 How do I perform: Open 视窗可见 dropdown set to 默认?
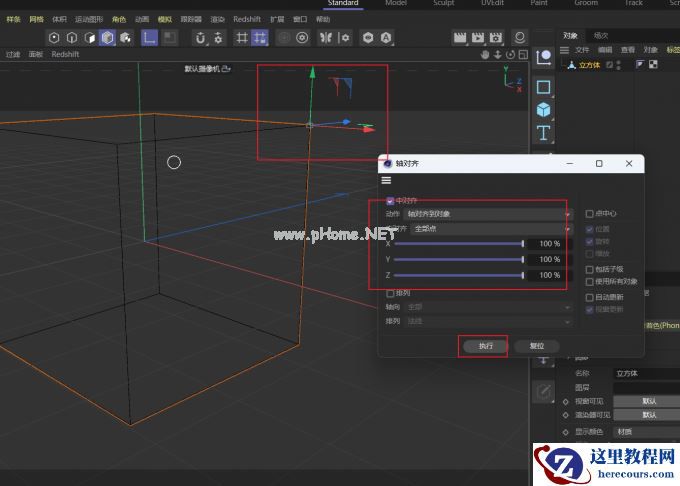(x=647, y=401)
